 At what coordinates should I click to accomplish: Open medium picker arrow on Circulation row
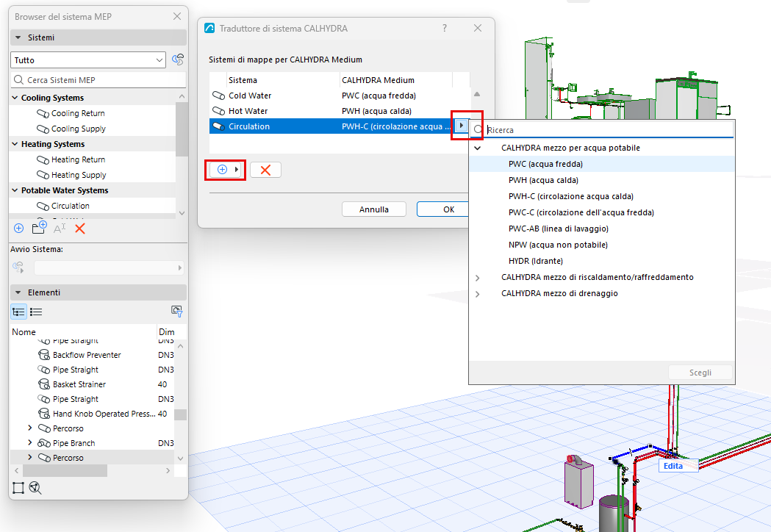click(462, 126)
